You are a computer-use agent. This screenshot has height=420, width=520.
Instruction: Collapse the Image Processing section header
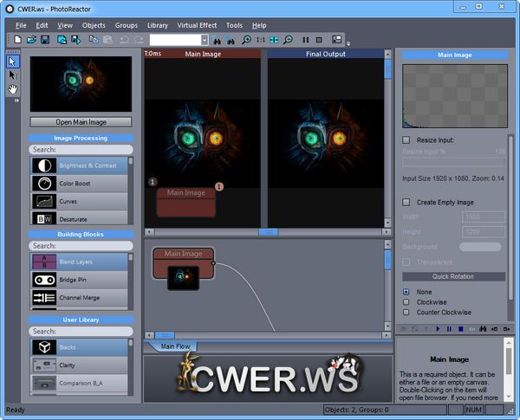point(82,138)
